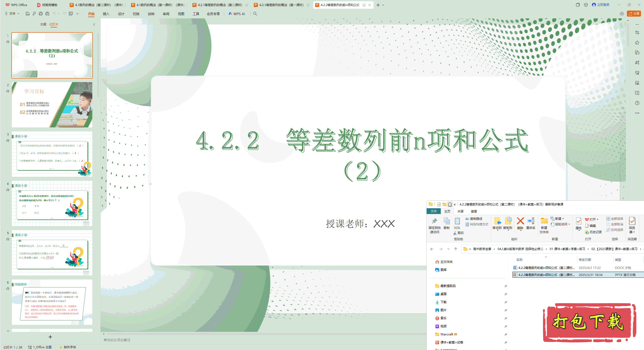
Task: Open object properties sliders icon in right sidebar
Action: click(x=637, y=32)
